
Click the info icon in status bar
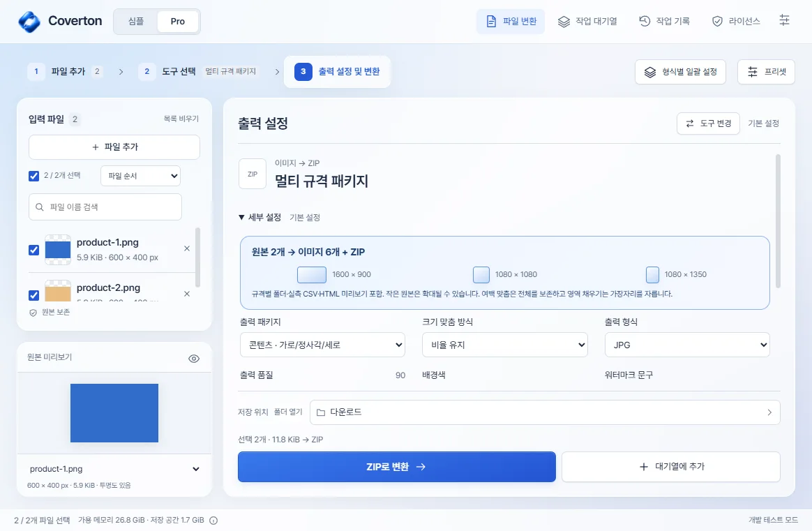(x=213, y=520)
